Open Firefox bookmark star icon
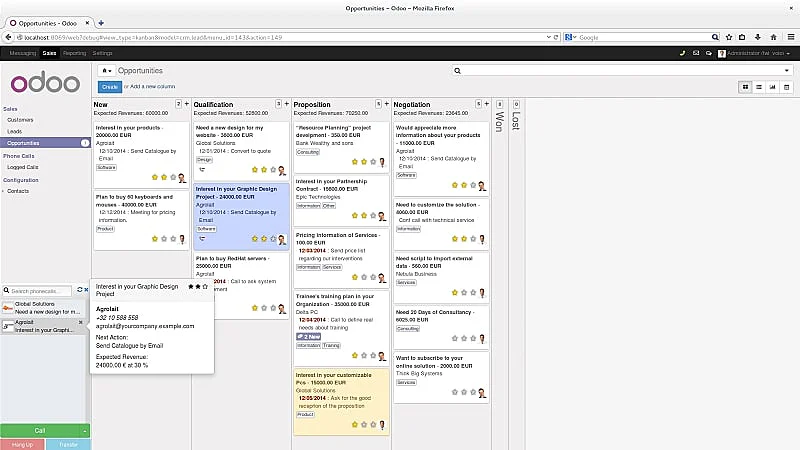800x450 pixels. point(729,37)
